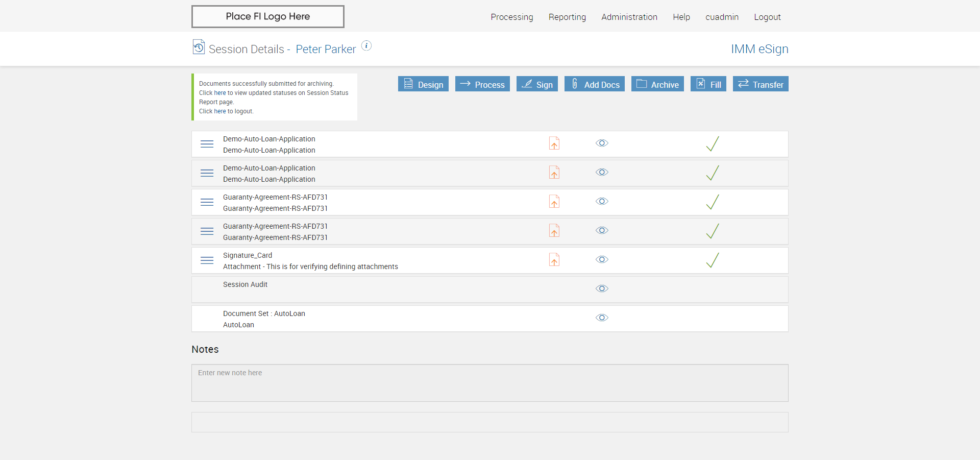Open the Administration menu

(629, 17)
